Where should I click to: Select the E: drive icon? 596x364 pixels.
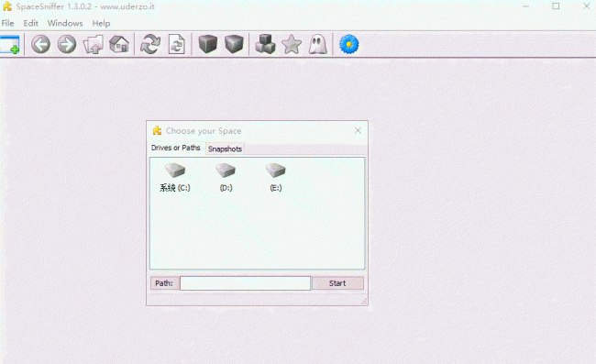[x=276, y=178]
